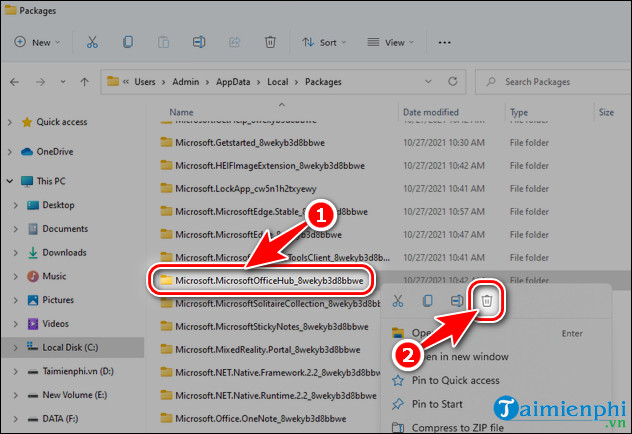Open the Sort dropdown
The image size is (632, 434).
pos(324,42)
